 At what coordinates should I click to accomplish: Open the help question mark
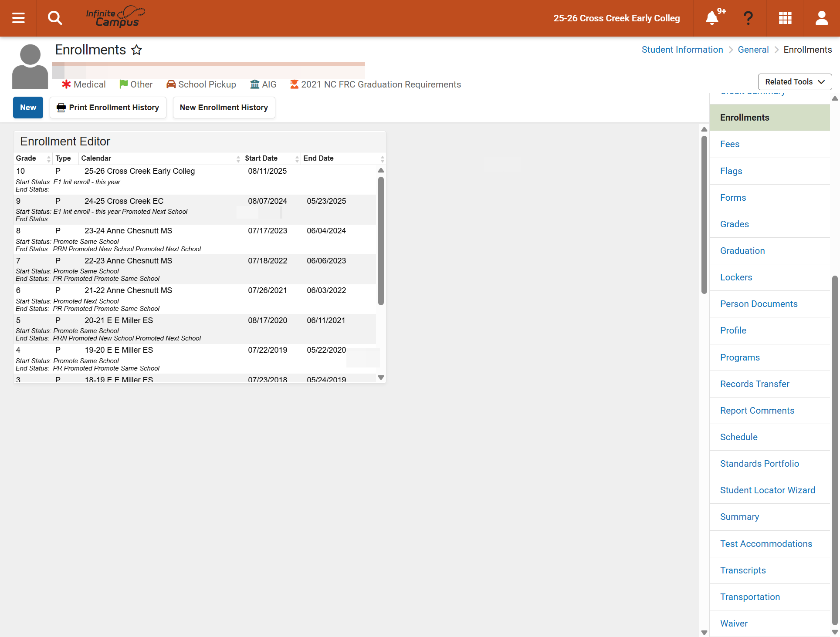(x=748, y=18)
